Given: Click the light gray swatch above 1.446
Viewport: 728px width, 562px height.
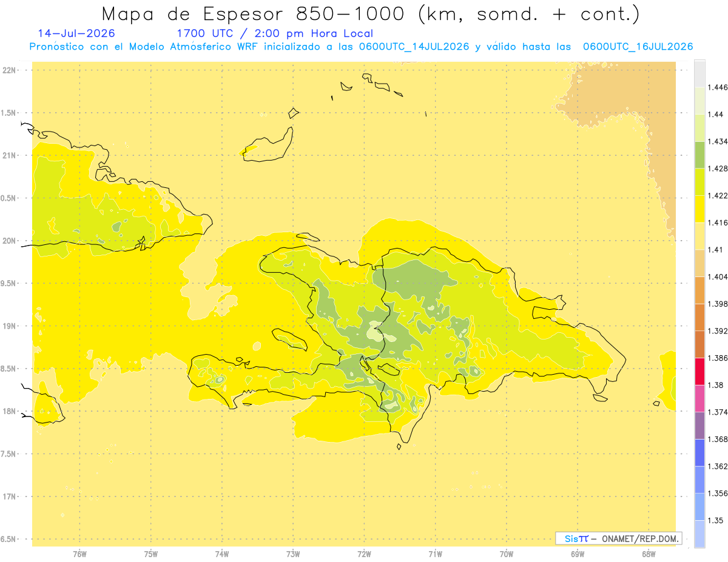Looking at the screenshot, I should point(699,73).
